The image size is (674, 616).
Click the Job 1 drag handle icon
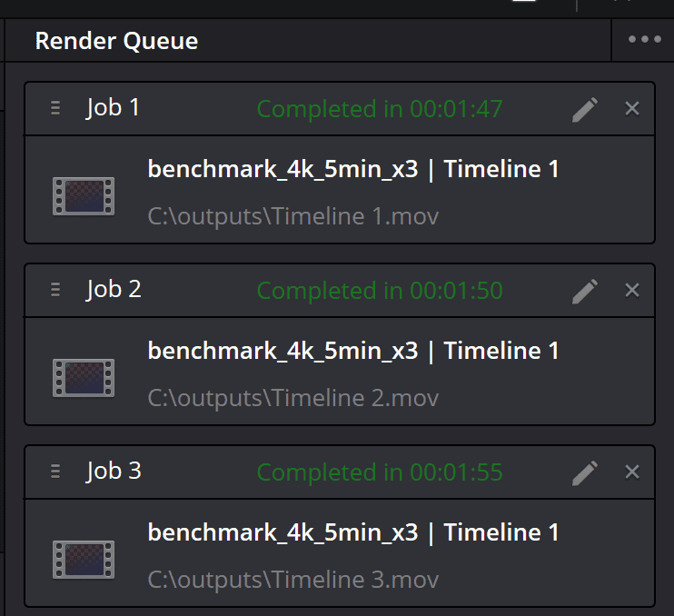(55, 108)
